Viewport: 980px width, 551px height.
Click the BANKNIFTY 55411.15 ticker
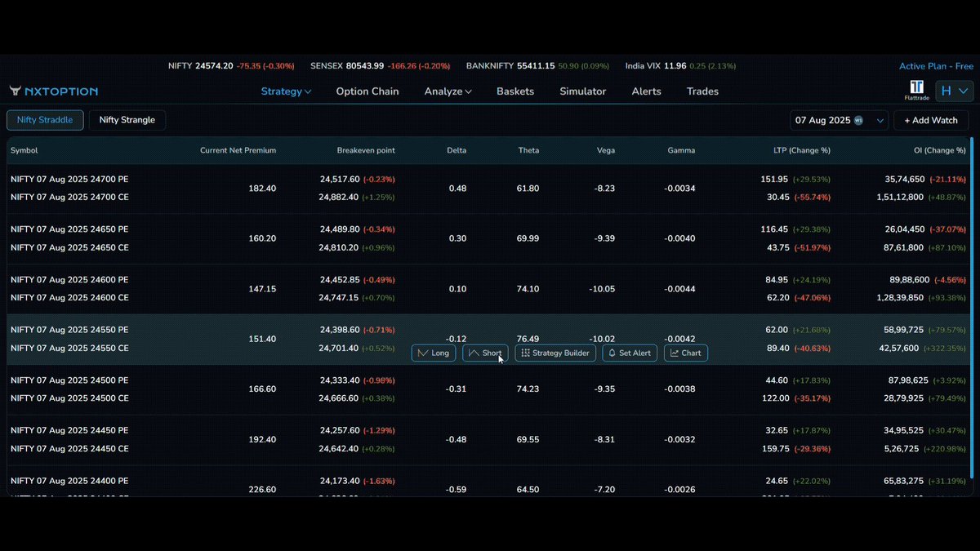coord(537,66)
